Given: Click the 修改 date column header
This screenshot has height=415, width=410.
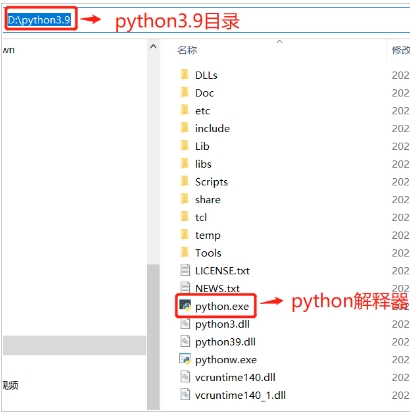Looking at the screenshot, I should (401, 50).
